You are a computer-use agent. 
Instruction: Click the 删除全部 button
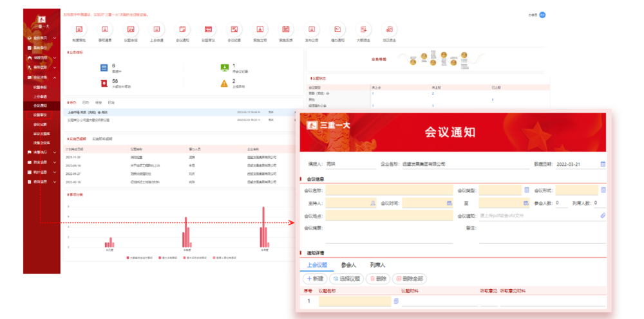[x=410, y=278]
